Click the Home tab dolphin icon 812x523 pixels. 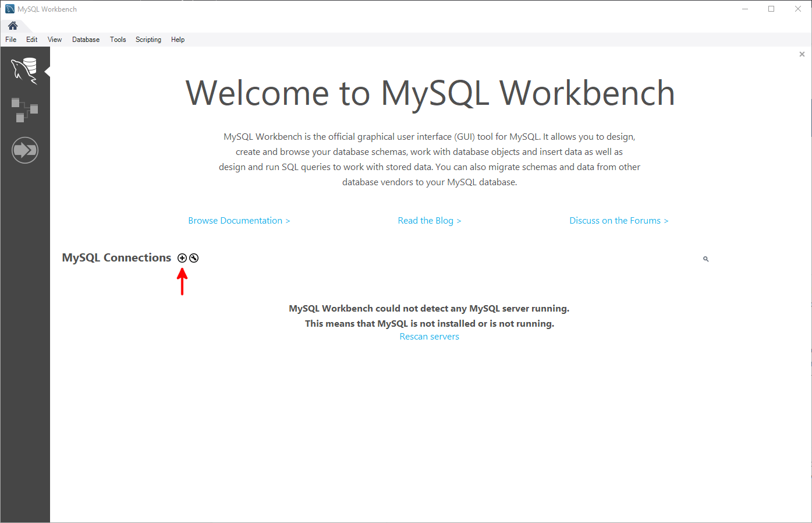pos(13,26)
